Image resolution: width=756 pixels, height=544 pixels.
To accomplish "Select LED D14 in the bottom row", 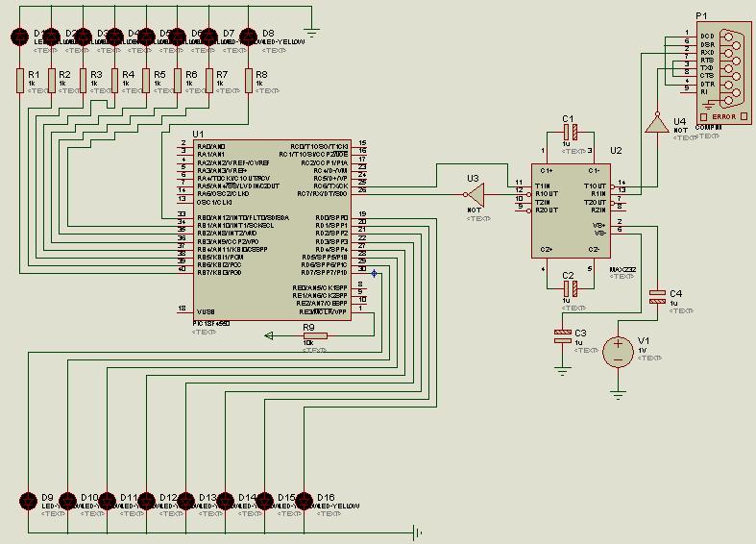I will [x=225, y=501].
